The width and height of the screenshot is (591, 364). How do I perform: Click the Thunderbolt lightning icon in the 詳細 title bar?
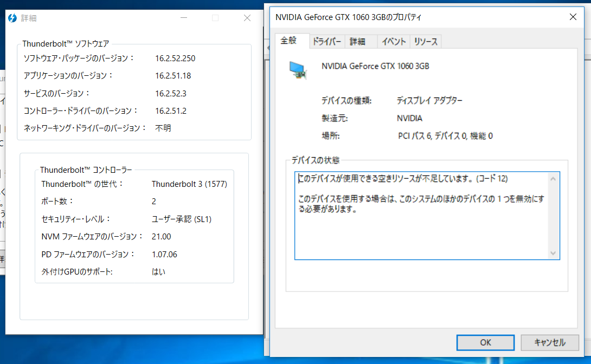click(12, 18)
